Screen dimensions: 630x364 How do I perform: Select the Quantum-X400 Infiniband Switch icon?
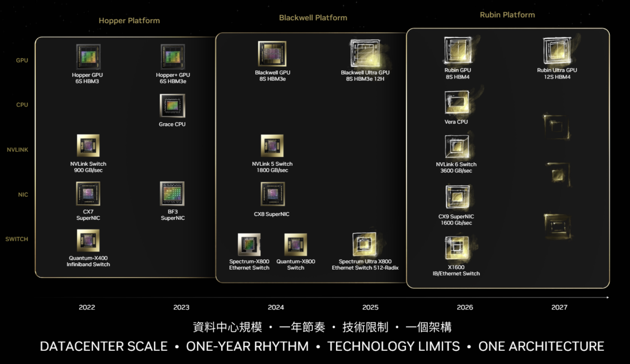[88, 240]
